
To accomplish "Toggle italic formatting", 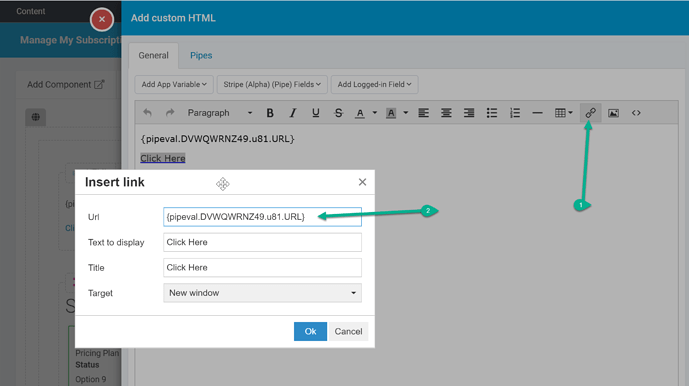I will pos(293,113).
